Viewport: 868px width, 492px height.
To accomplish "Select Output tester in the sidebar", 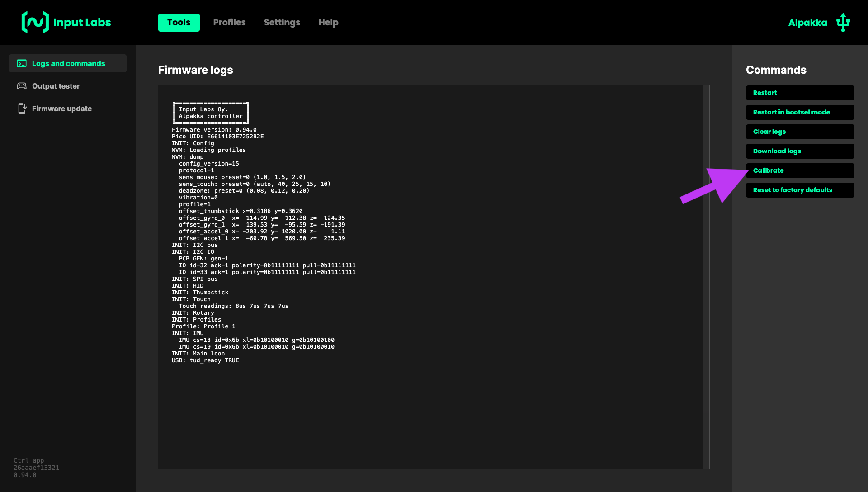I will pos(56,86).
